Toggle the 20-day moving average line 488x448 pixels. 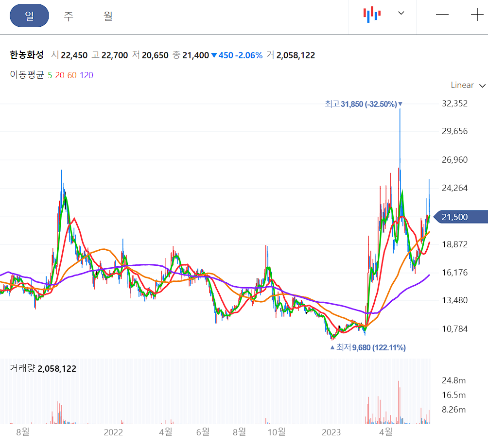coord(60,75)
